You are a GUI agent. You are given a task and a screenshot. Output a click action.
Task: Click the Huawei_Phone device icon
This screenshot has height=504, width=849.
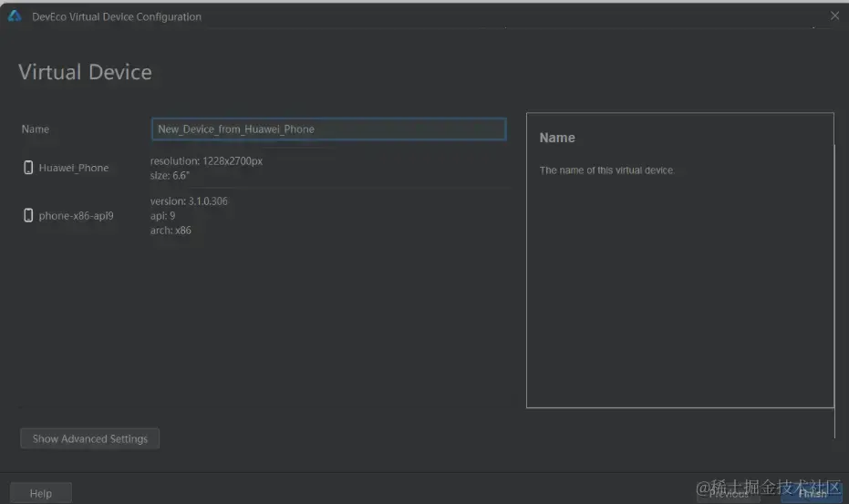pyautogui.click(x=28, y=168)
